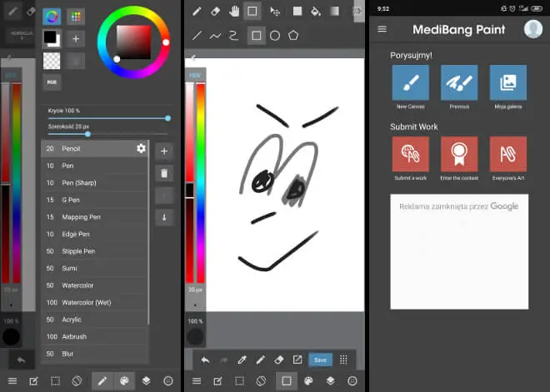The image size is (550, 392).
Task: Select the Pen (Sharp) brush
Action: point(95,183)
